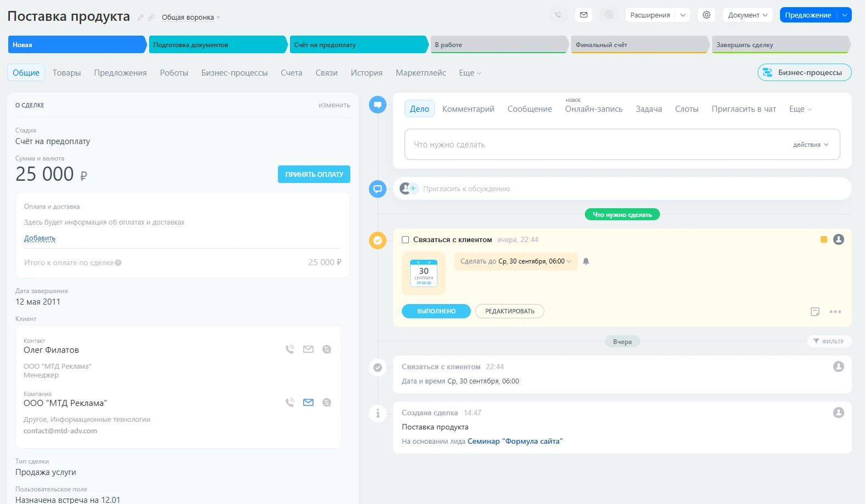Click the ПРИНЯТЬ ОПЛАТУ button

(314, 174)
